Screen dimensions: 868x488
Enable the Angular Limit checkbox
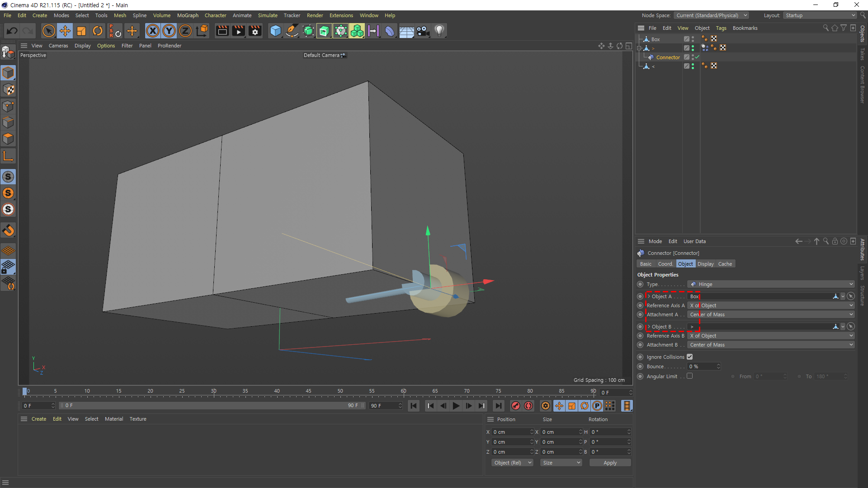(x=690, y=376)
